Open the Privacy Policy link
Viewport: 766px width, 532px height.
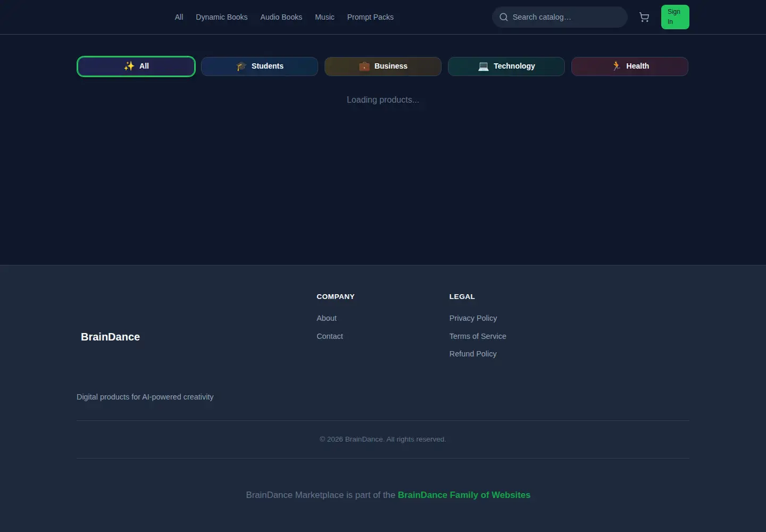click(x=473, y=318)
